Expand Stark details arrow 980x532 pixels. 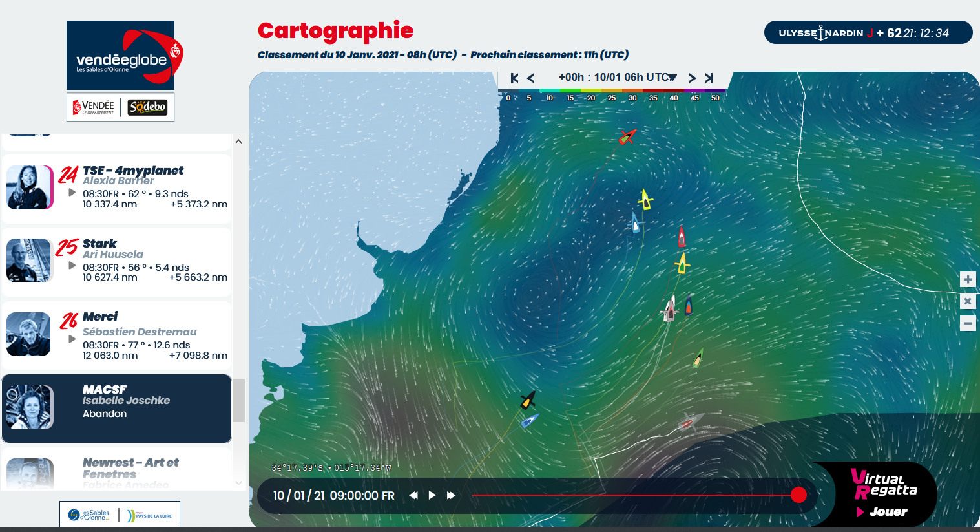72,265
